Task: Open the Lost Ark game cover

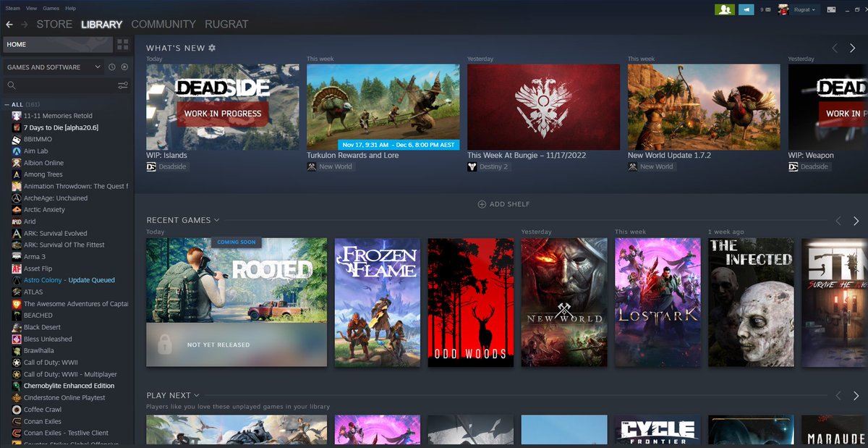Action: click(x=658, y=302)
